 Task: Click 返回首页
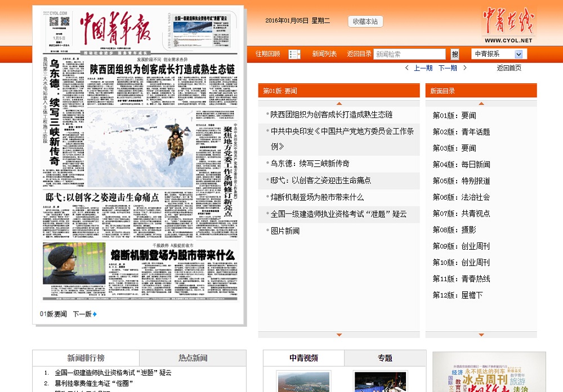pos(509,68)
